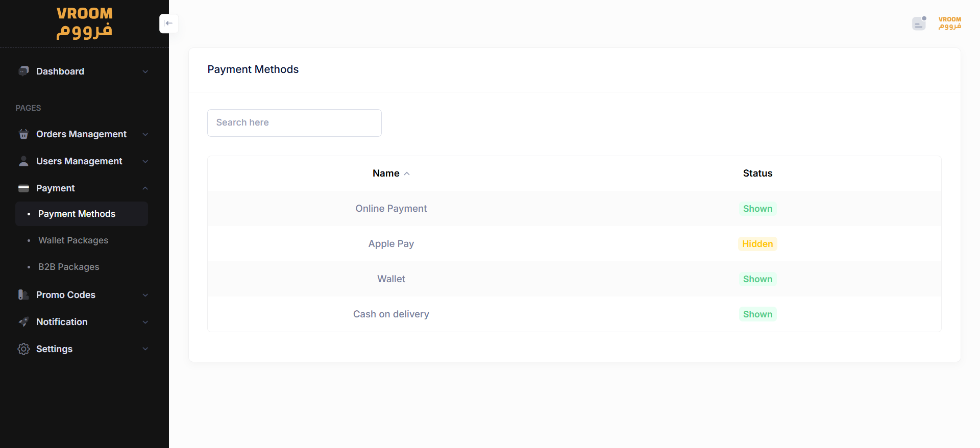
Task: Click the Payment Methods page title
Action: [x=253, y=69]
